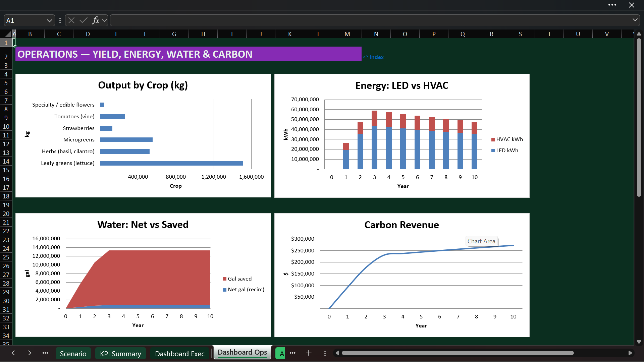Click the formula bar confirm checkmark icon

coord(83,20)
